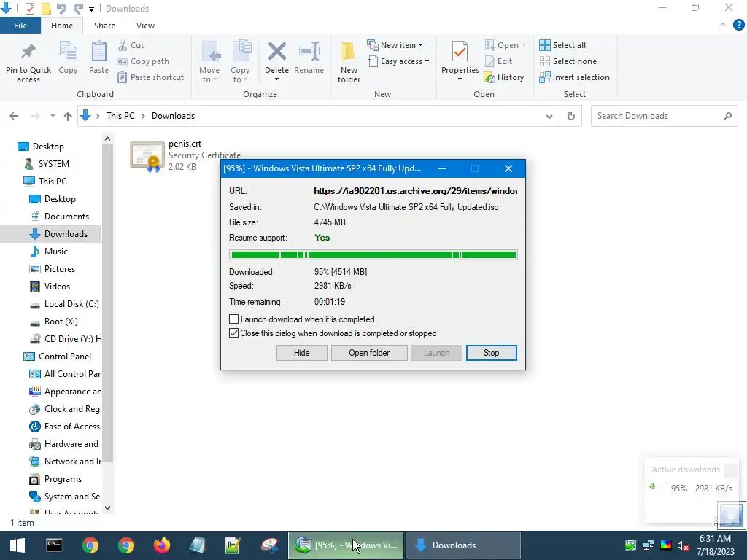Open the Explorer help icon
Image resolution: width=747 pixels, height=560 pixels.
pos(738,26)
